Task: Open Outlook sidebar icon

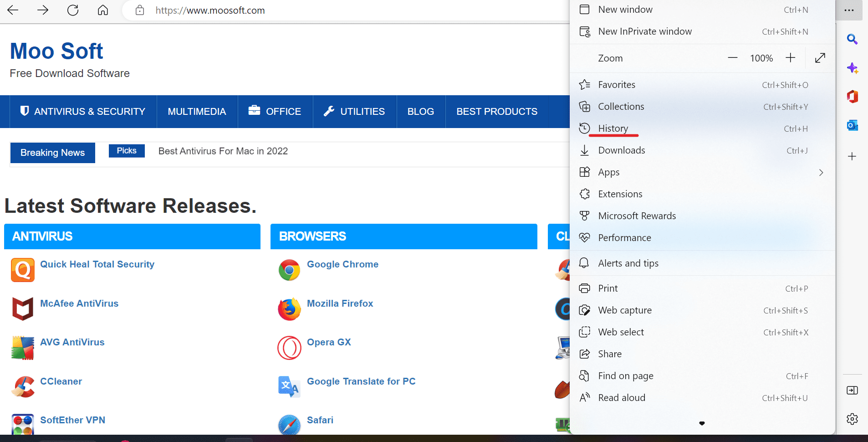Action: point(852,125)
